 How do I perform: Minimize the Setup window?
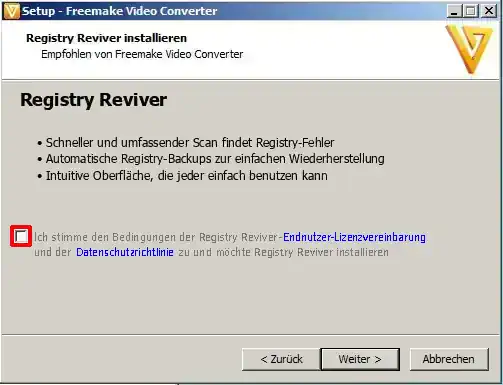click(x=454, y=11)
